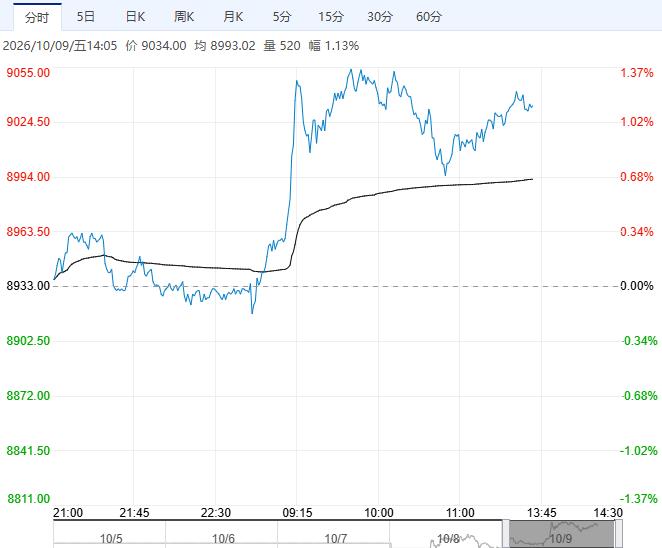The height and width of the screenshot is (548, 662).
Task: Open the 日K daily candlestick tab
Action: (135, 17)
